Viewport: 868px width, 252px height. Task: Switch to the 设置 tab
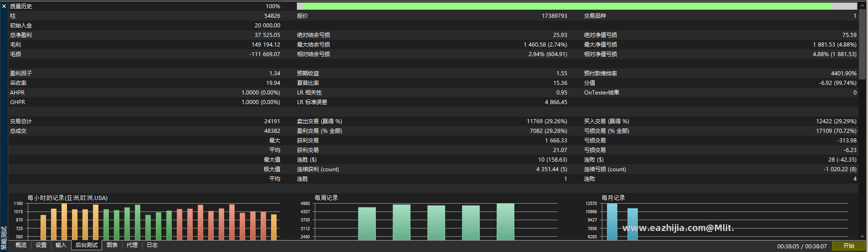pyautogui.click(x=41, y=245)
